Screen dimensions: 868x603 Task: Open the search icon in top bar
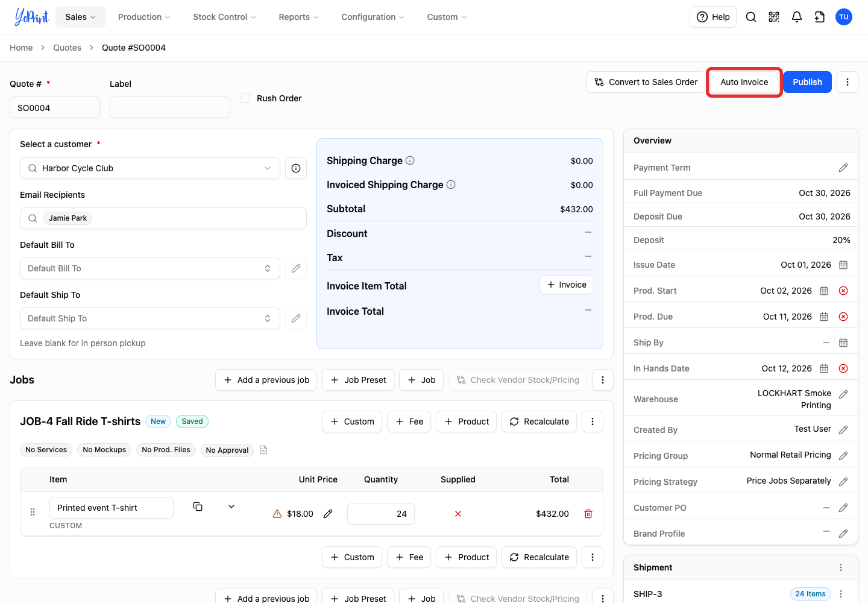[x=751, y=17]
